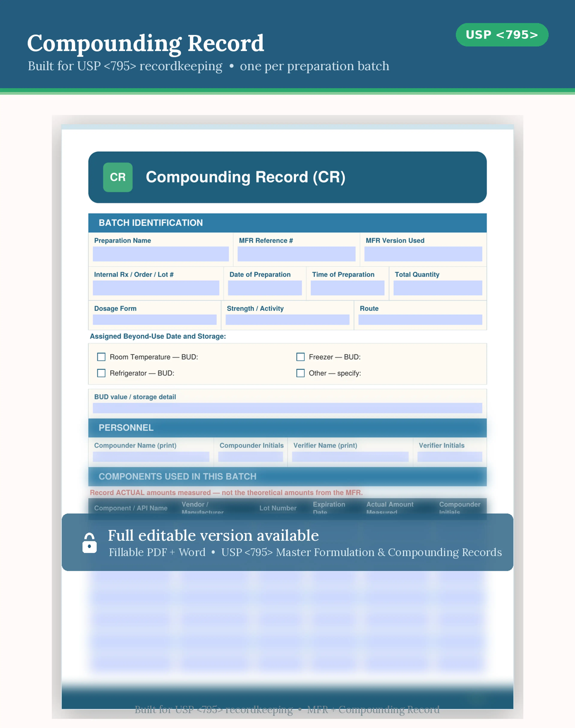Click the USP <795> green badge
The image size is (575, 728).
click(502, 35)
